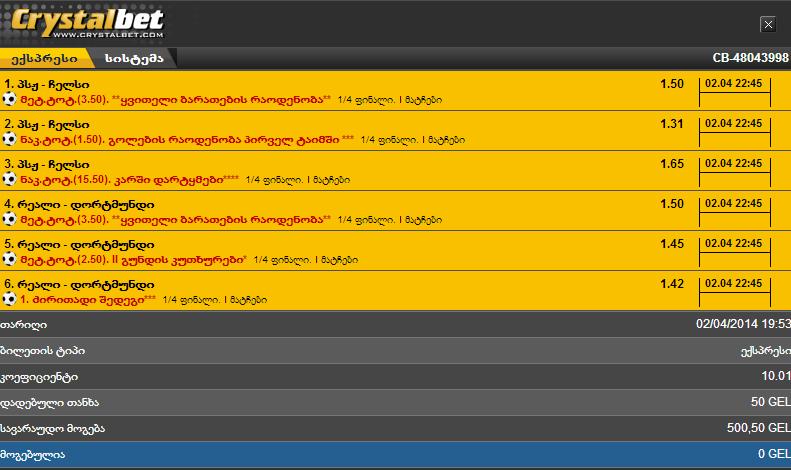Click the 1.65 odds in row 3
The height and width of the screenshot is (470, 791).
coord(672,163)
